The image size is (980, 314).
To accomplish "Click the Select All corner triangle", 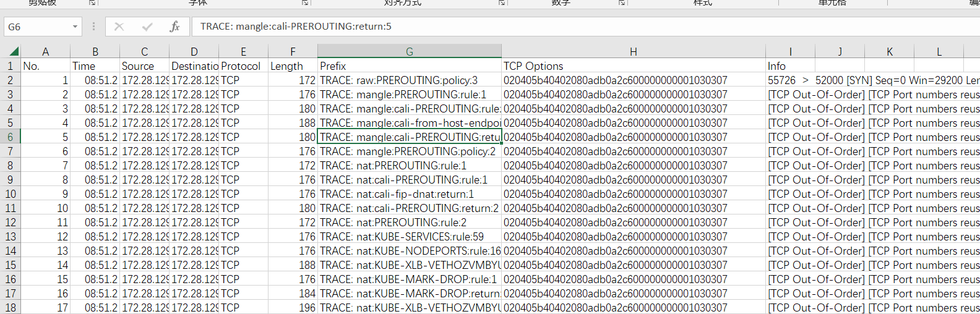I will [x=13, y=51].
